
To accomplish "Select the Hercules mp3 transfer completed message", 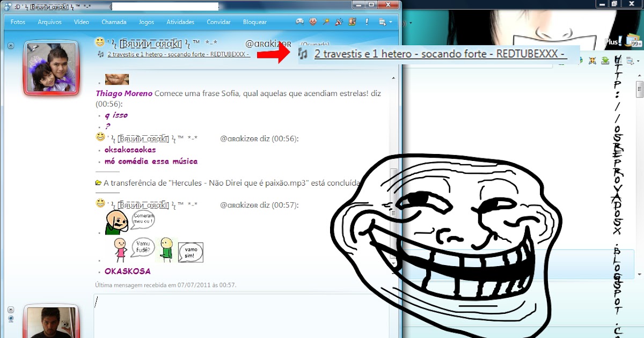I will (x=232, y=183).
